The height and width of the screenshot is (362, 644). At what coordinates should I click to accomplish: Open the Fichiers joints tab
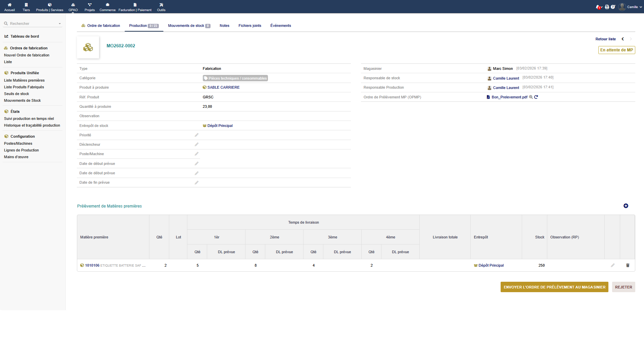pyautogui.click(x=249, y=26)
